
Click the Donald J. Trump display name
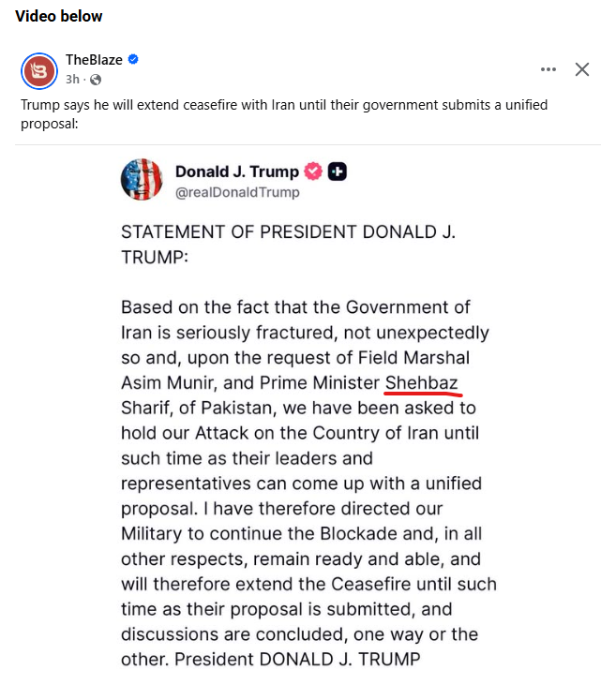point(236,171)
